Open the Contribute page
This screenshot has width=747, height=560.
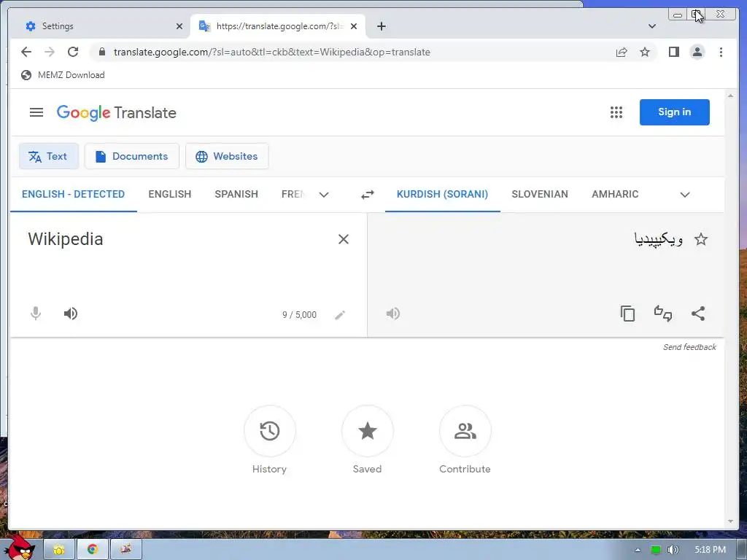pyautogui.click(x=465, y=431)
